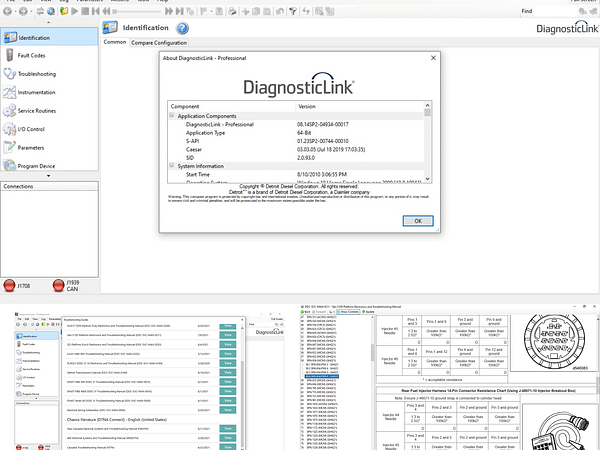Select the Start Time row
Screen dimensions: 600x450
(x=297, y=174)
